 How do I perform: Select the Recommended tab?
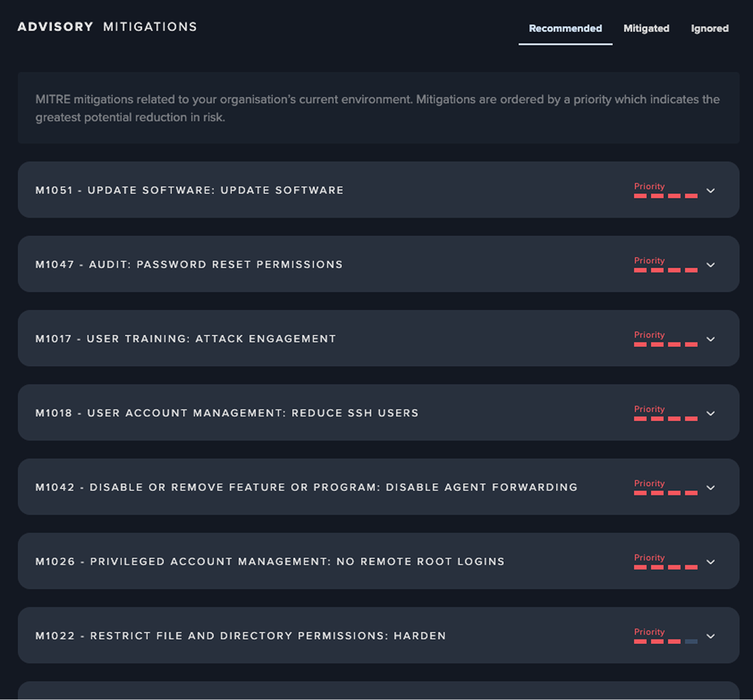click(565, 28)
